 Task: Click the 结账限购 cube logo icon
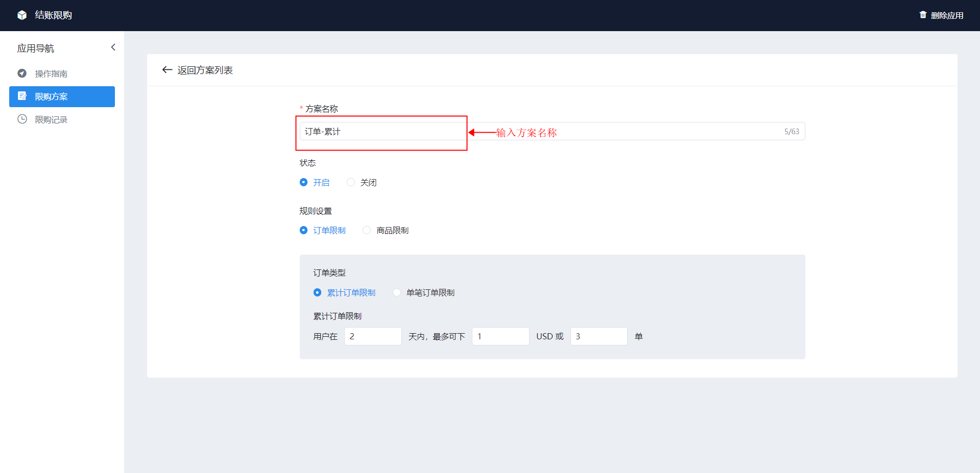click(22, 15)
